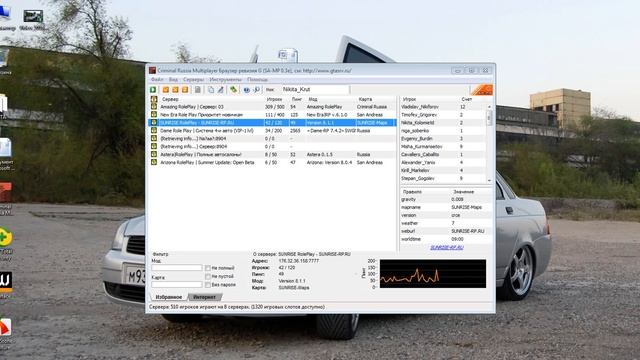Click the first orange toolbar icon
The width and height of the screenshot is (640, 360).
(x=166, y=90)
